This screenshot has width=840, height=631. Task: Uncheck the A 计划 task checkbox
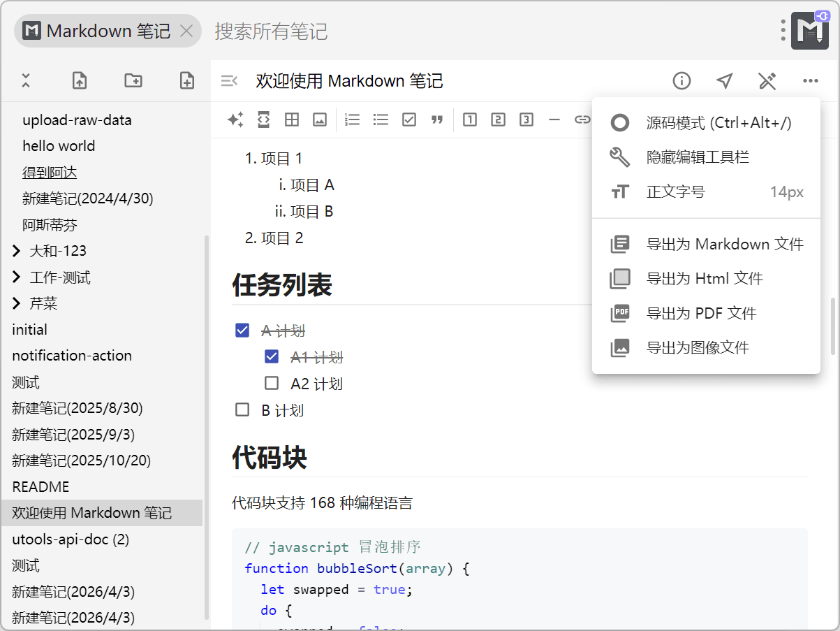(x=242, y=331)
